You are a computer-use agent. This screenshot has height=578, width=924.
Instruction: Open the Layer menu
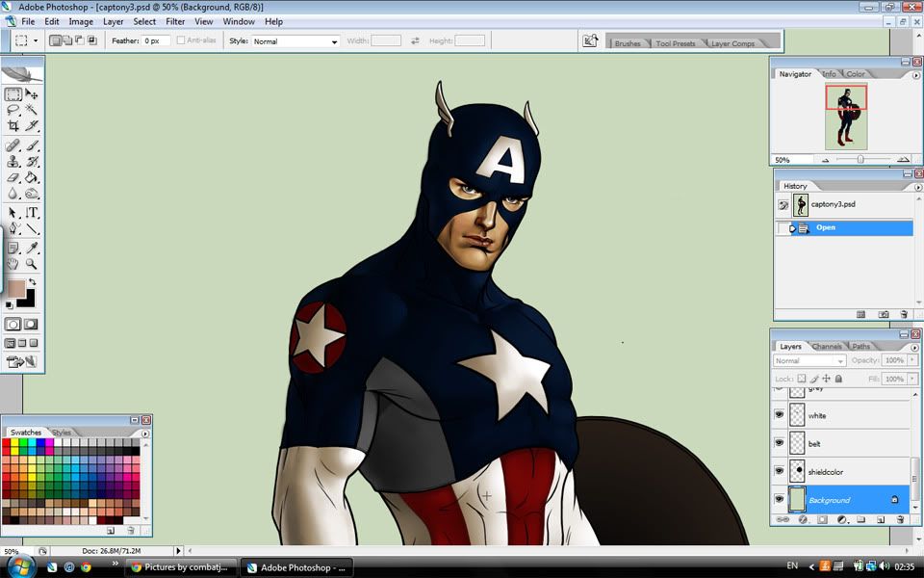pyautogui.click(x=114, y=22)
